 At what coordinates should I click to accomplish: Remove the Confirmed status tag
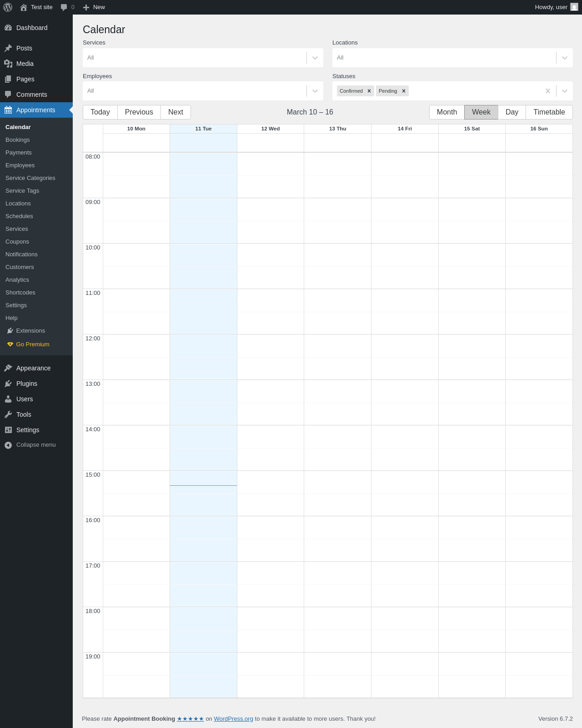369,91
